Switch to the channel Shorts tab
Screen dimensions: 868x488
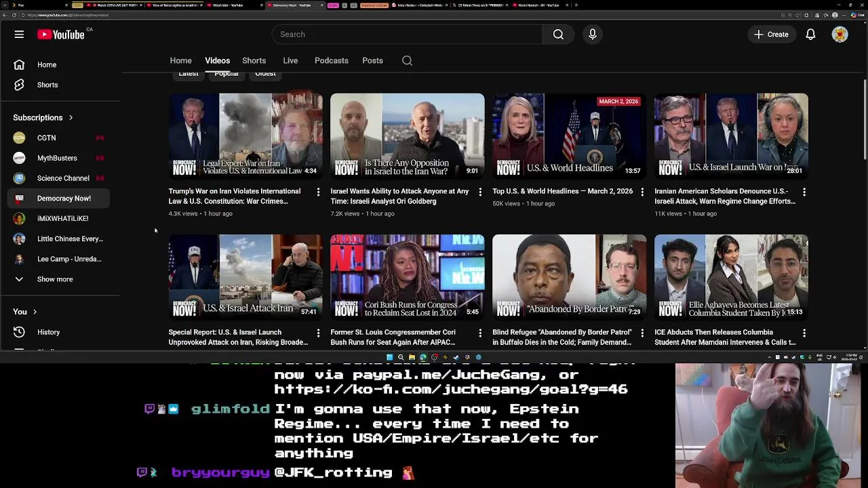pos(254,61)
